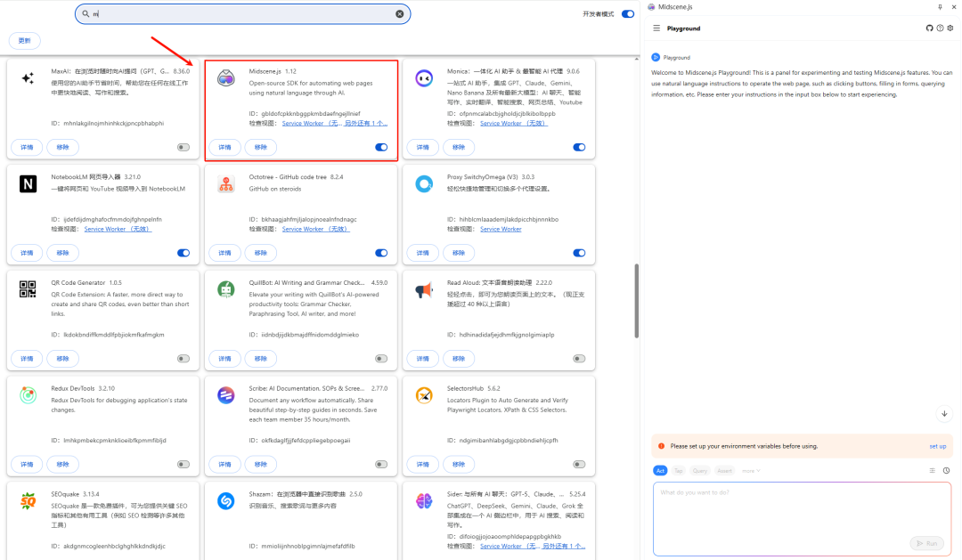This screenshot has height=560, width=962.
Task: Turn off the NotebookLM extension toggle
Action: [x=183, y=253]
